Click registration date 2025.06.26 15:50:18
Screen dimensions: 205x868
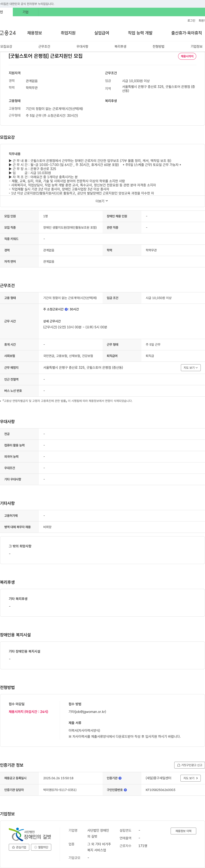pyautogui.click(x=58, y=778)
